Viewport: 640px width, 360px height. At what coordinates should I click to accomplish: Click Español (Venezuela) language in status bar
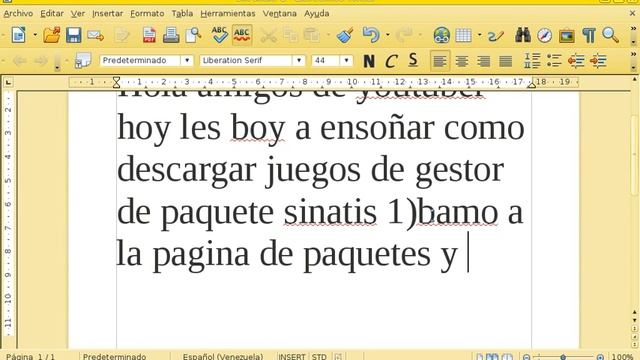(x=222, y=356)
